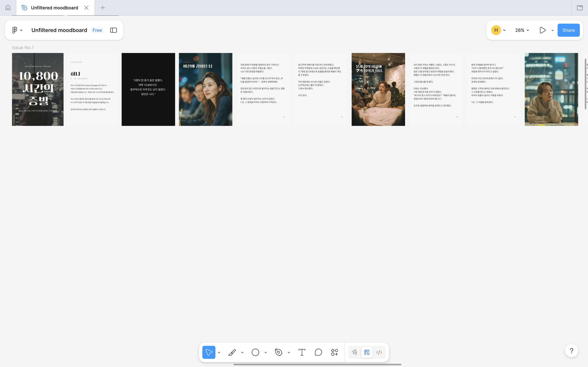Open the Unfiltered moodboard file tab
Viewport: 588px width, 367px height.
(x=55, y=8)
